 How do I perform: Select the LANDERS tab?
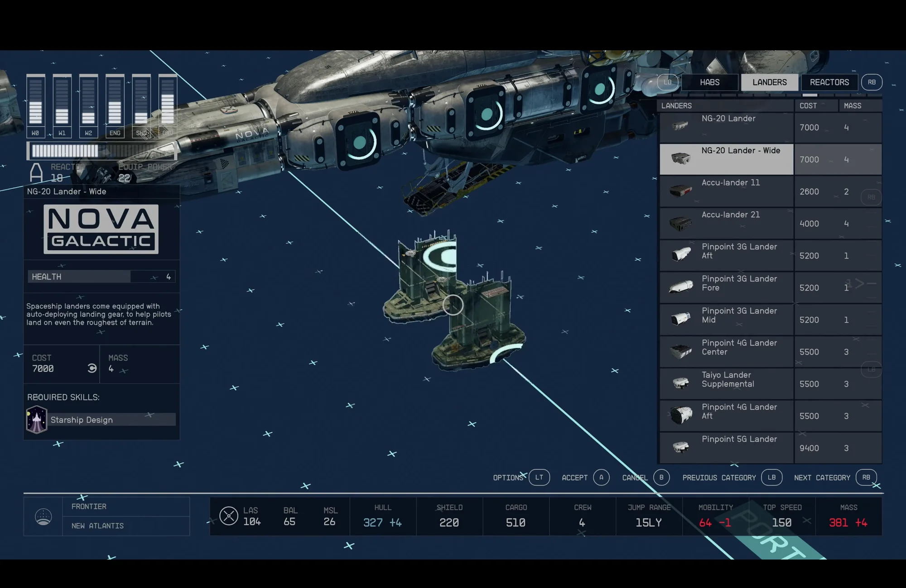pos(770,82)
